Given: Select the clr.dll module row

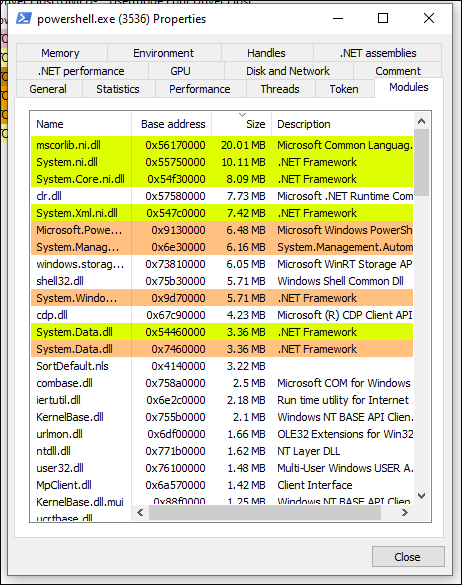Looking at the screenshot, I should (222, 196).
